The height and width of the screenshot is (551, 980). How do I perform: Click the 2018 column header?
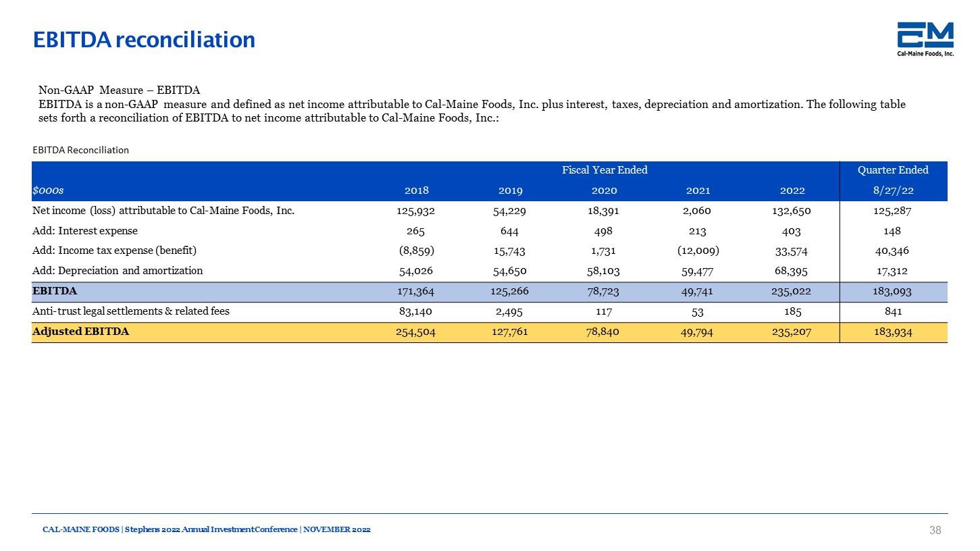pos(416,191)
